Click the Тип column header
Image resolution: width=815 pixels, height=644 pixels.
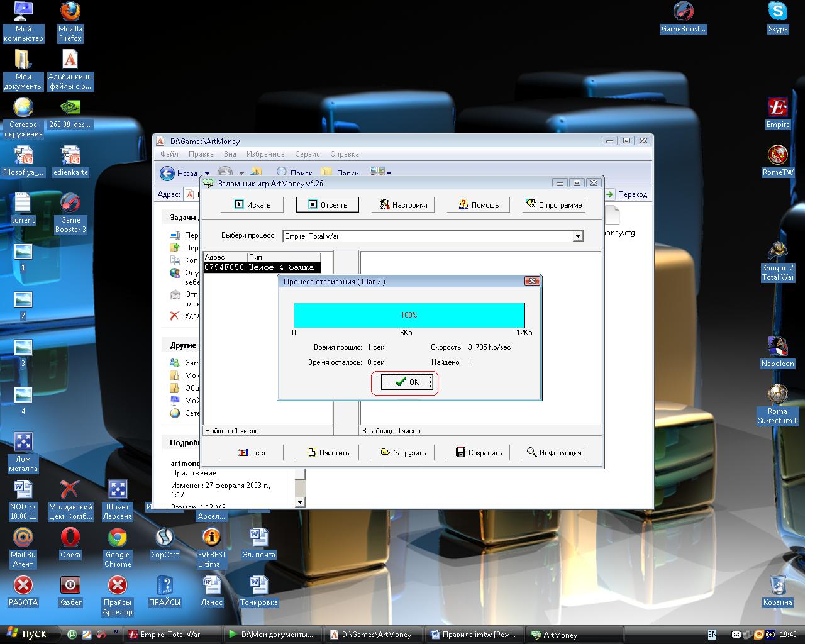284,257
